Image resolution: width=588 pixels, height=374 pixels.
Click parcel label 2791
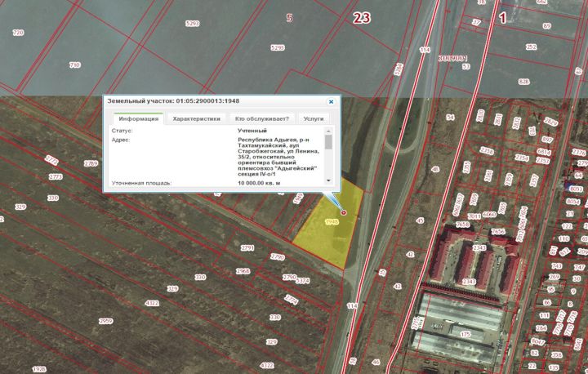247,248
